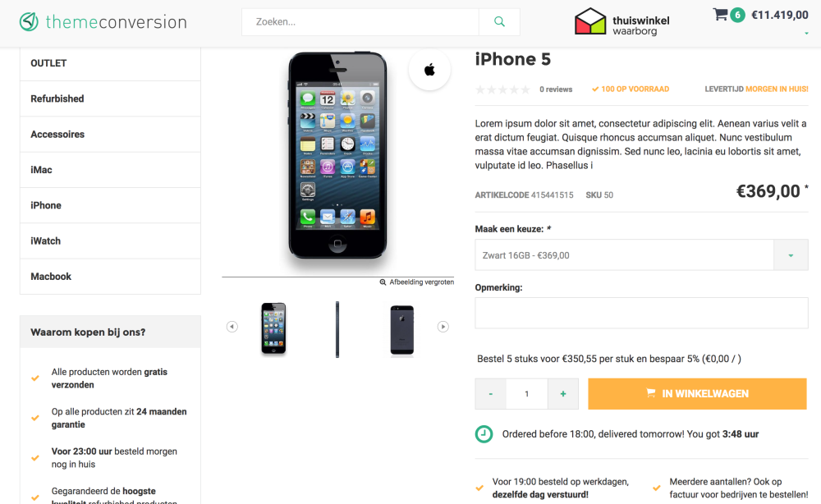
Task: Add to cart with In Winkelwagen button
Action: click(697, 393)
